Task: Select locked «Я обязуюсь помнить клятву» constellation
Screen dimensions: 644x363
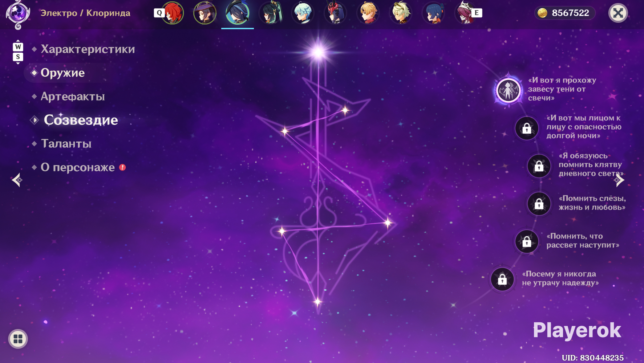Action: (x=539, y=166)
